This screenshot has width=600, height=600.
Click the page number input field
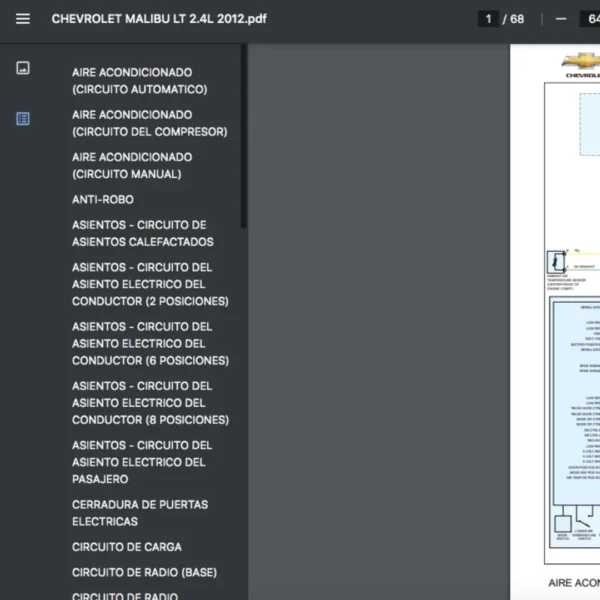click(489, 19)
